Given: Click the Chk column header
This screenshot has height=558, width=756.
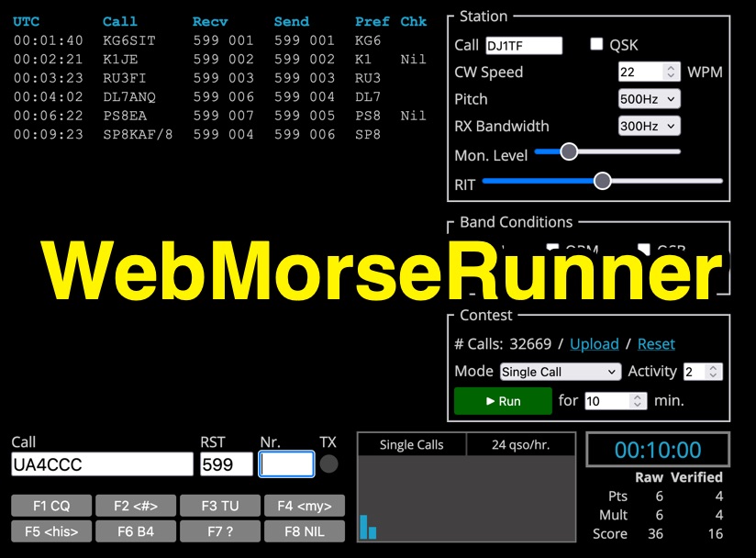Looking at the screenshot, I should click(x=413, y=22).
